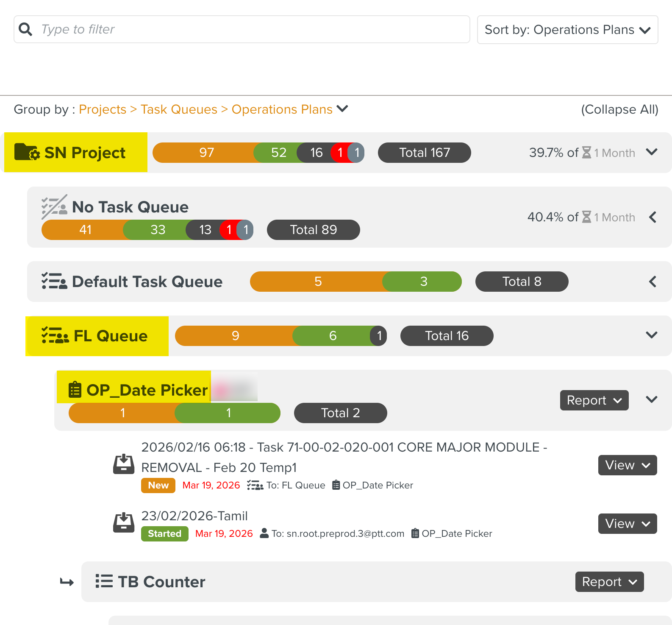Click the Task Queues group-by link

179,109
